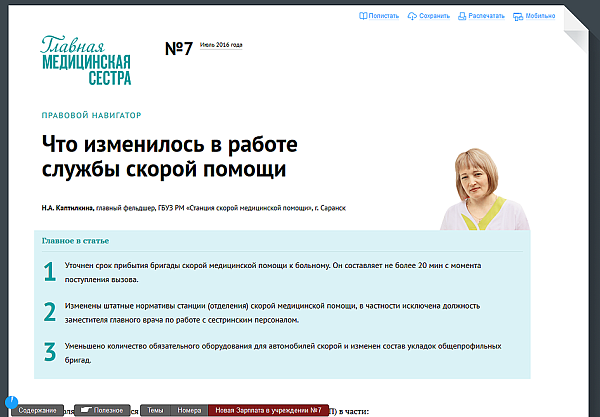Click the red Новая Зарплата в учреждении №7 button

(268, 410)
